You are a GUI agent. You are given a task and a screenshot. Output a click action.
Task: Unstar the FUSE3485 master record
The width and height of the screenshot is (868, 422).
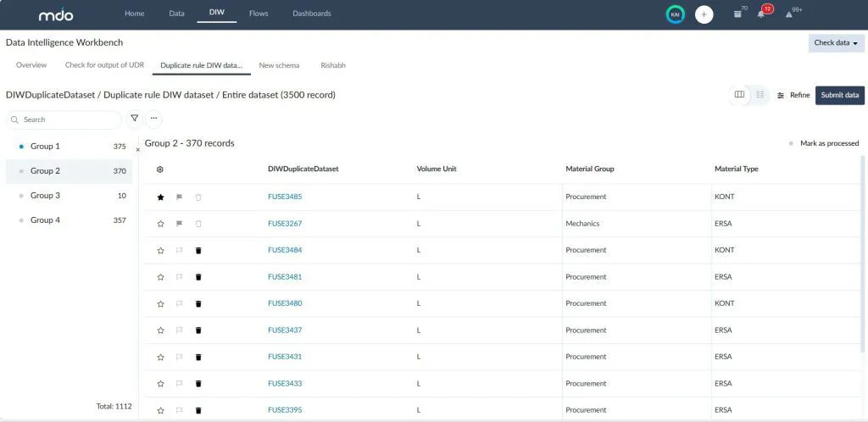[x=160, y=197]
